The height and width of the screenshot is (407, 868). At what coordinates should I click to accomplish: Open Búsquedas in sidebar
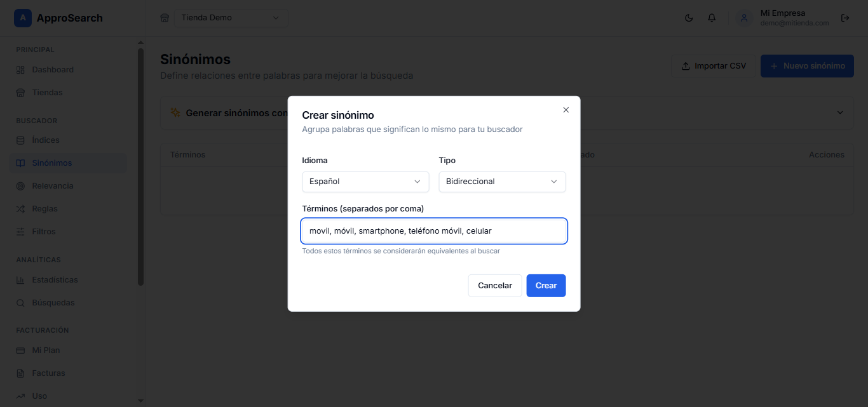[x=68, y=303]
